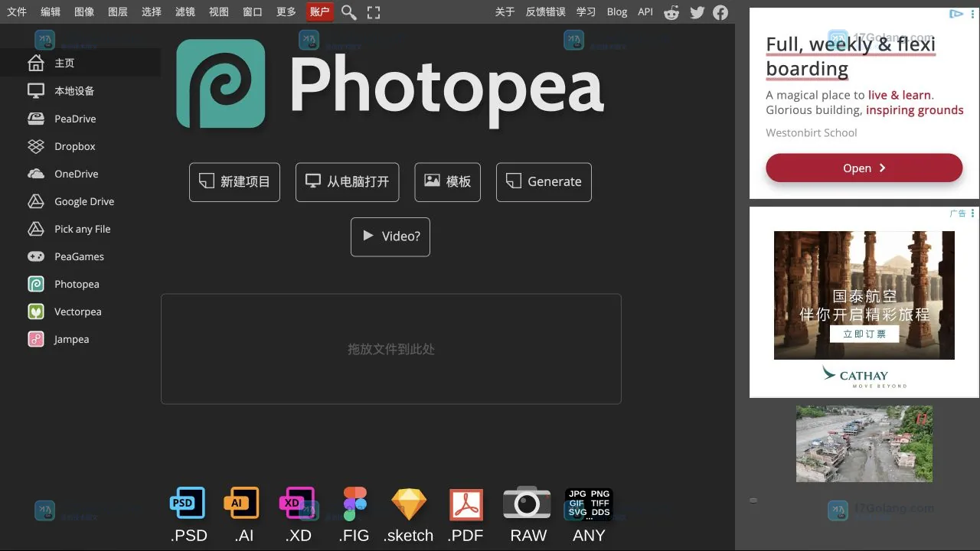Select the Pick any File label

point(83,229)
